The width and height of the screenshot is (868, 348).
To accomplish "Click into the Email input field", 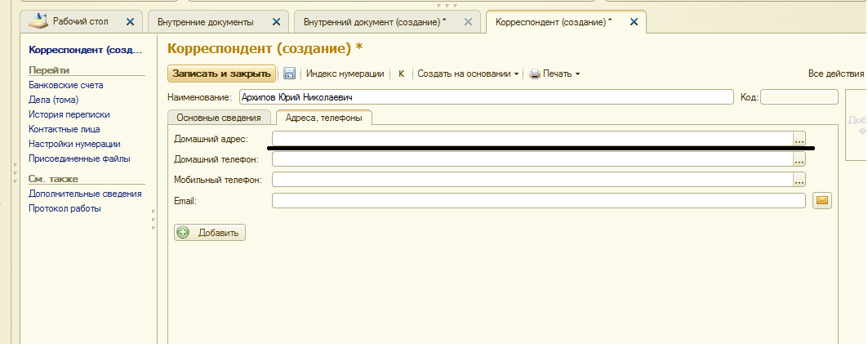I will [x=539, y=200].
